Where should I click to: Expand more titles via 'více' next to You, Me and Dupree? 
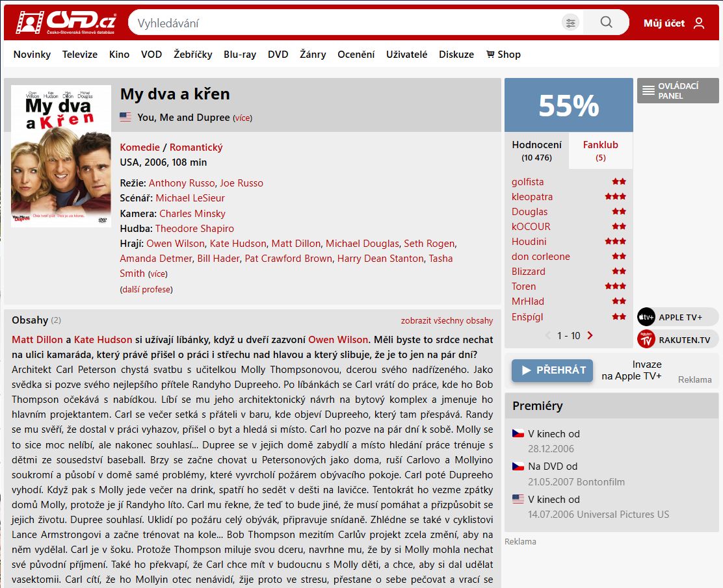(x=243, y=118)
